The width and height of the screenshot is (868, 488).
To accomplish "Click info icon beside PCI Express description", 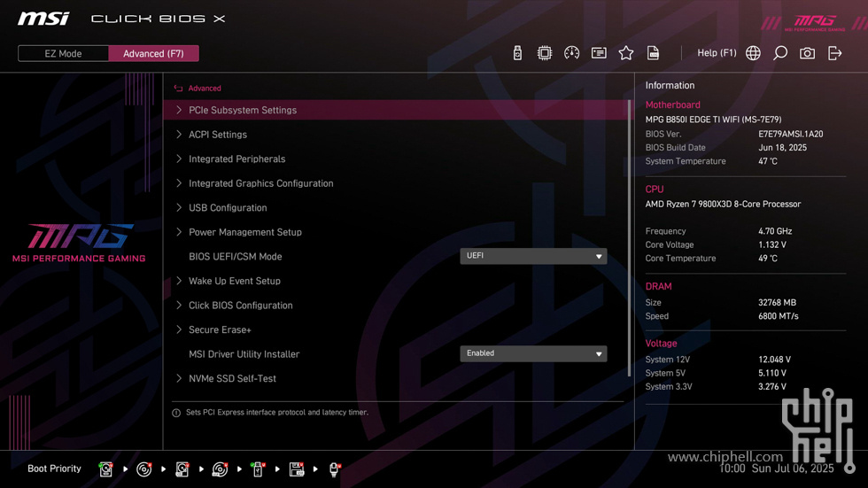I will click(x=176, y=413).
